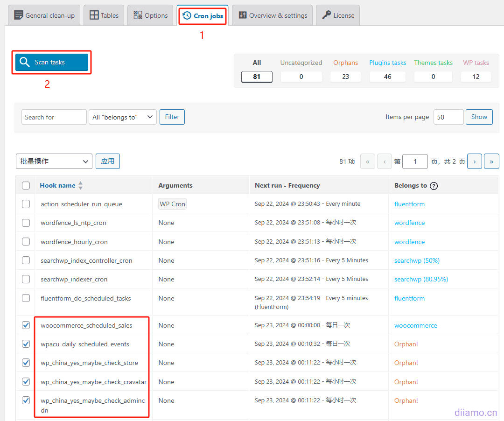Click the help icon beside Belongs to
This screenshot has width=504, height=421.
434,186
